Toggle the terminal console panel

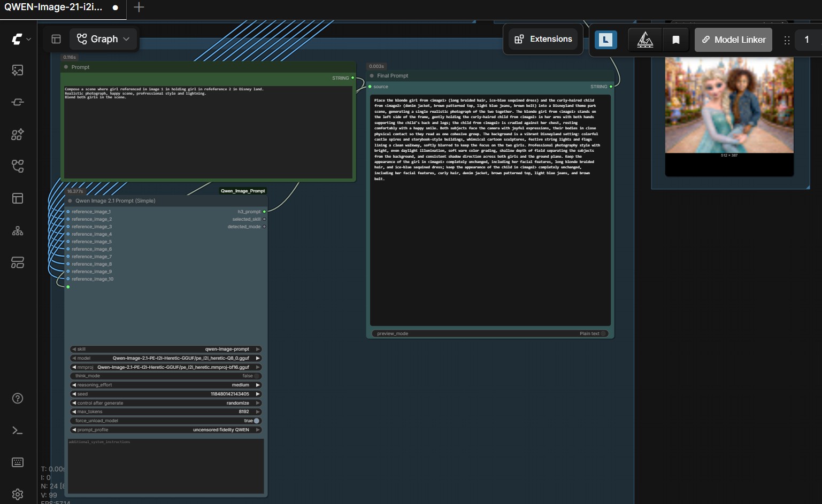(18, 430)
